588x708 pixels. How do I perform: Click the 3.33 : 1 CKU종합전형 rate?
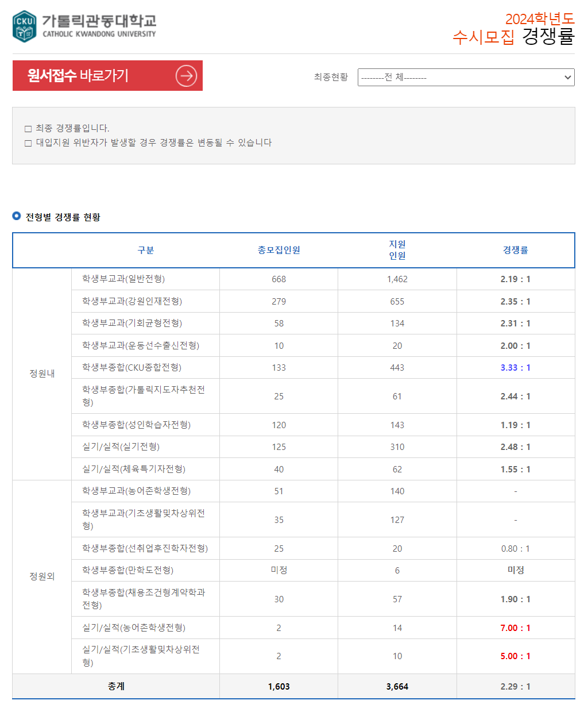516,367
